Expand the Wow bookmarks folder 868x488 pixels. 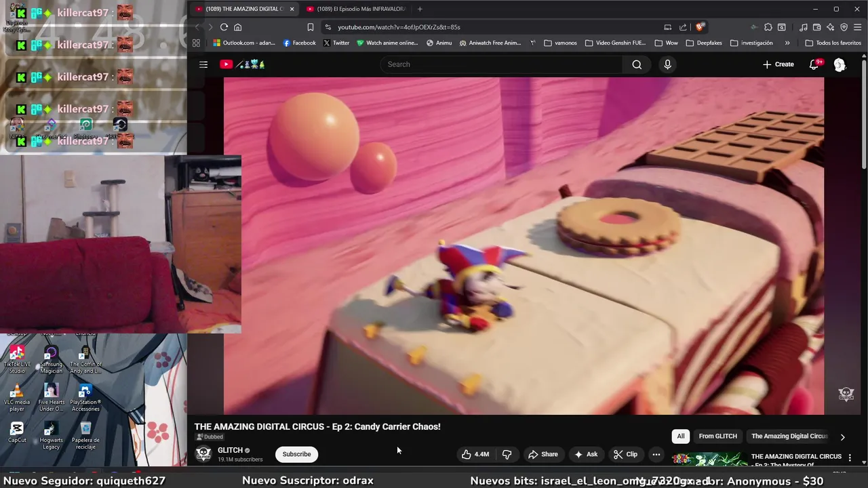click(666, 43)
